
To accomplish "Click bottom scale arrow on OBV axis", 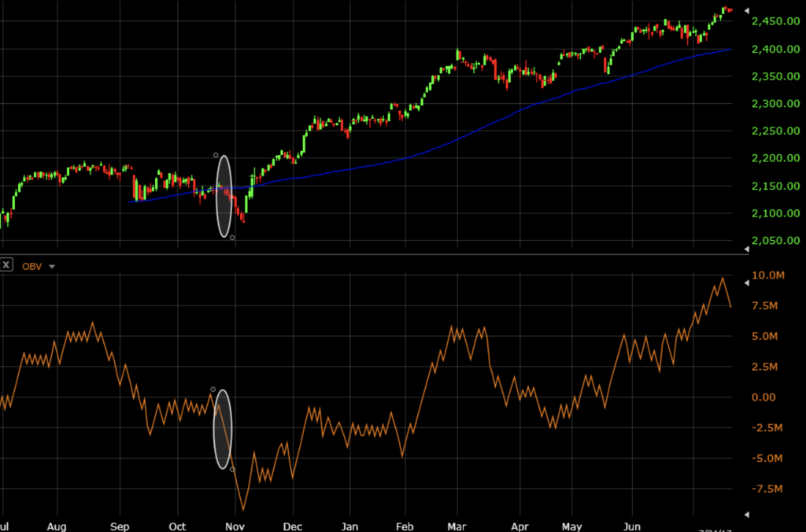I will (x=746, y=514).
